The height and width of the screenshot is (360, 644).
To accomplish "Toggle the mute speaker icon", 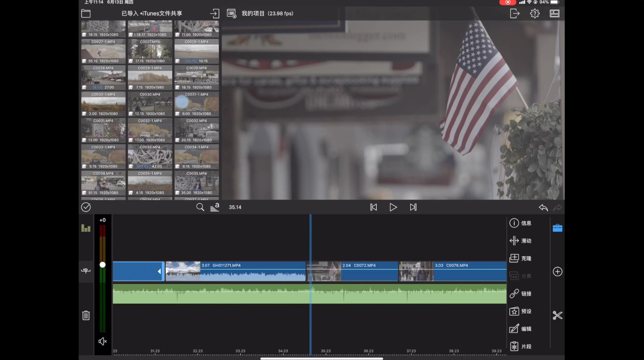I will (x=102, y=341).
